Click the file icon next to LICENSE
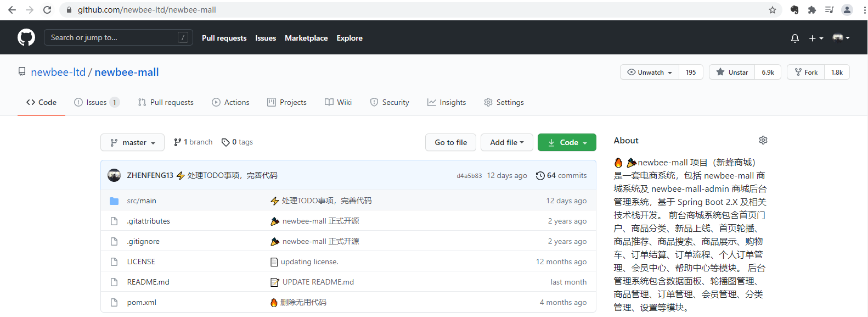This screenshot has width=868, height=317. tap(114, 262)
